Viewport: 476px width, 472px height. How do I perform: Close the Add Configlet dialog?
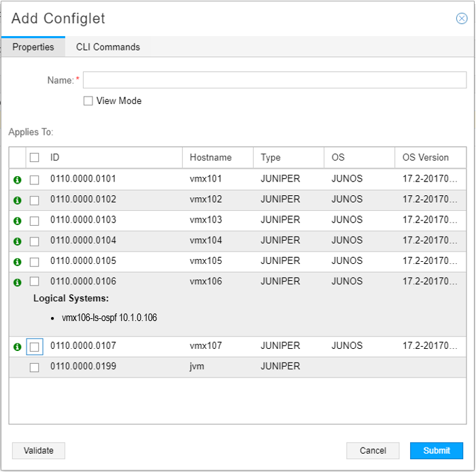click(461, 18)
